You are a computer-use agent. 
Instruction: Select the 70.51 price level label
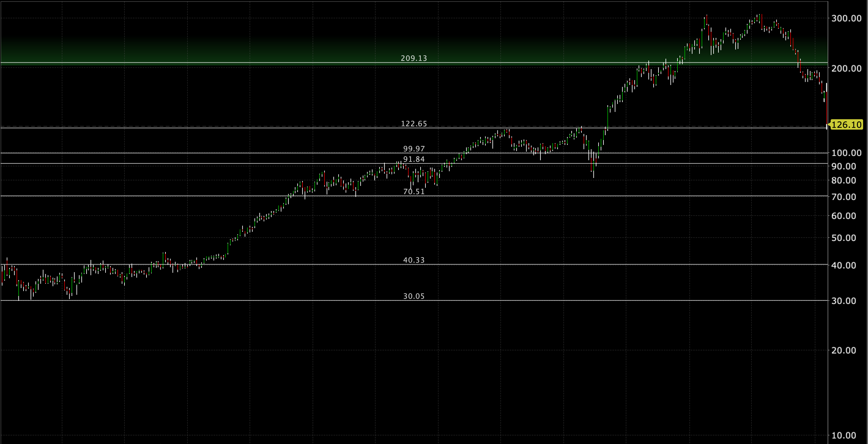click(x=414, y=192)
